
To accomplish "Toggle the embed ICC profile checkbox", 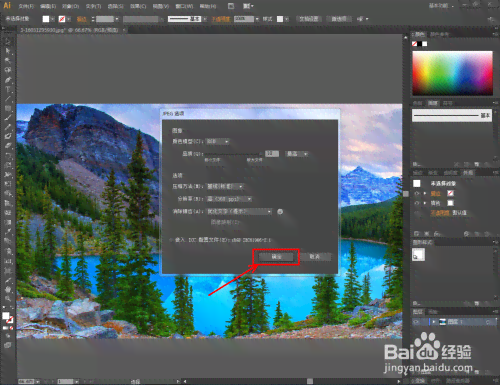I will tap(171, 240).
